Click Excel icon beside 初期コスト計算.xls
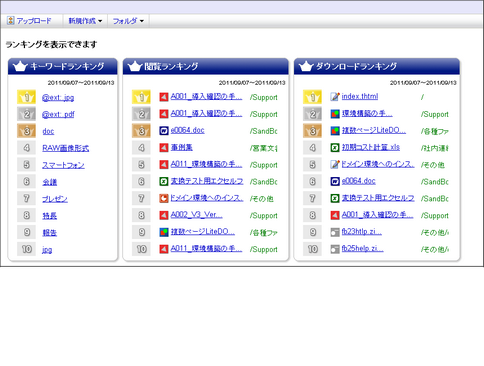 click(335, 148)
